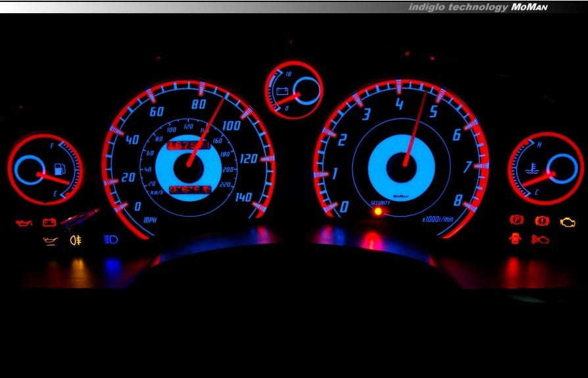Click the red oil pressure warning icon
Viewport: 588px width, 378px height.
click(24, 223)
